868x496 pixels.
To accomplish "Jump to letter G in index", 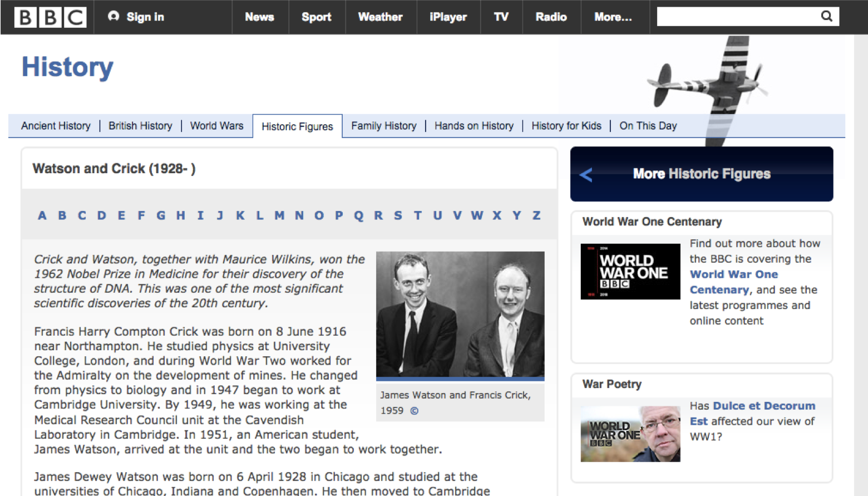I will point(161,215).
